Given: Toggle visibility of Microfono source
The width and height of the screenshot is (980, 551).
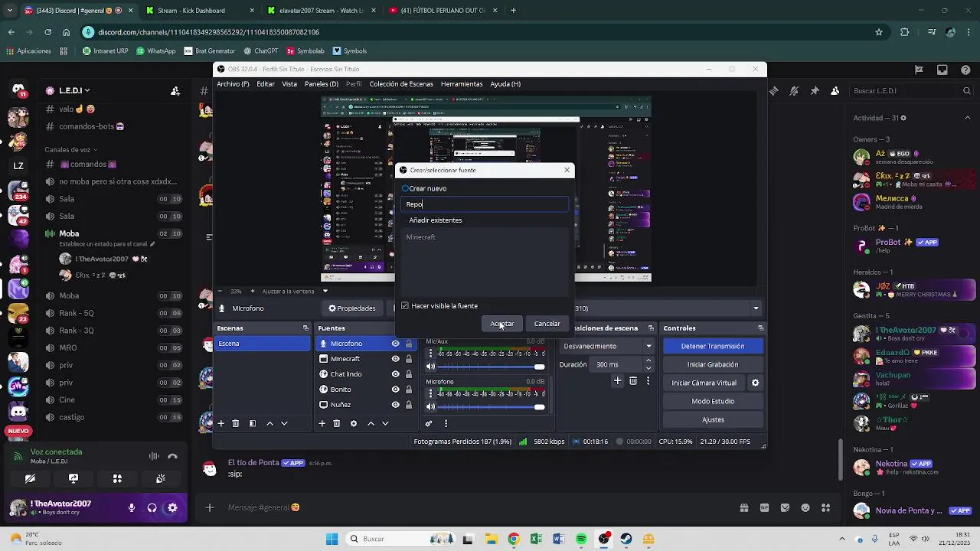Looking at the screenshot, I should click(395, 344).
